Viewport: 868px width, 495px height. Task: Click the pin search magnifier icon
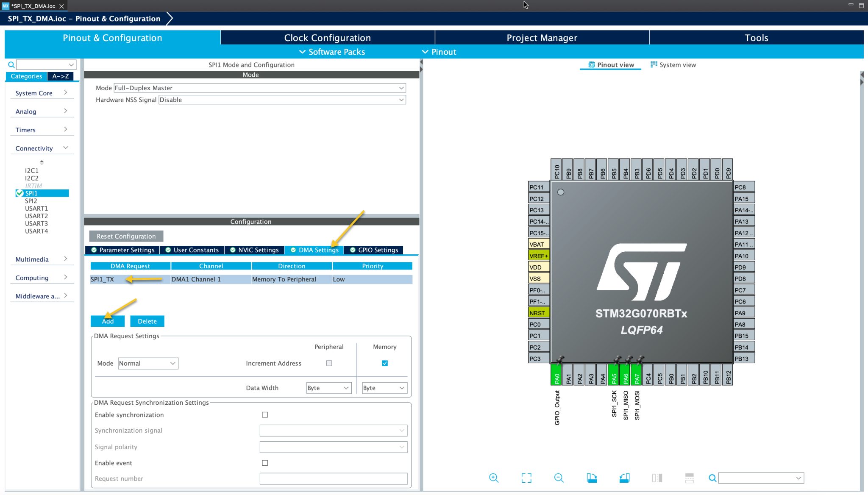pyautogui.click(x=713, y=478)
